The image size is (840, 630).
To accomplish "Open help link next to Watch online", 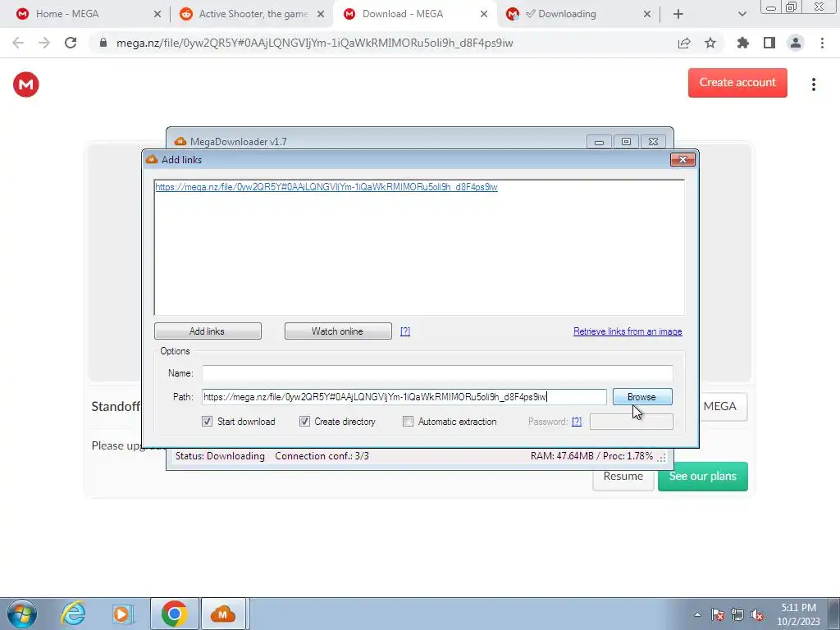I will click(x=405, y=331).
